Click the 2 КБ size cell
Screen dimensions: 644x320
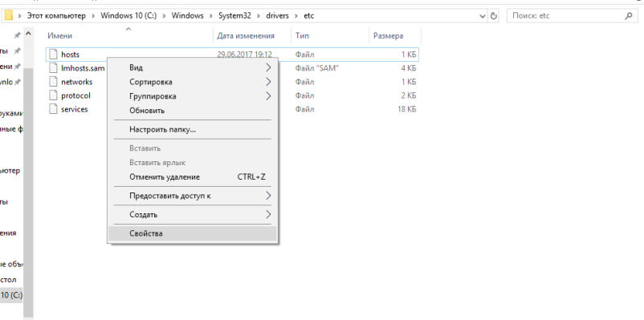pyautogui.click(x=409, y=95)
